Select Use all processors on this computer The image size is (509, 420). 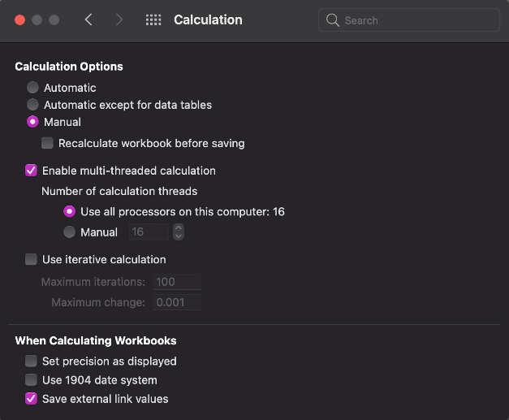(x=70, y=212)
